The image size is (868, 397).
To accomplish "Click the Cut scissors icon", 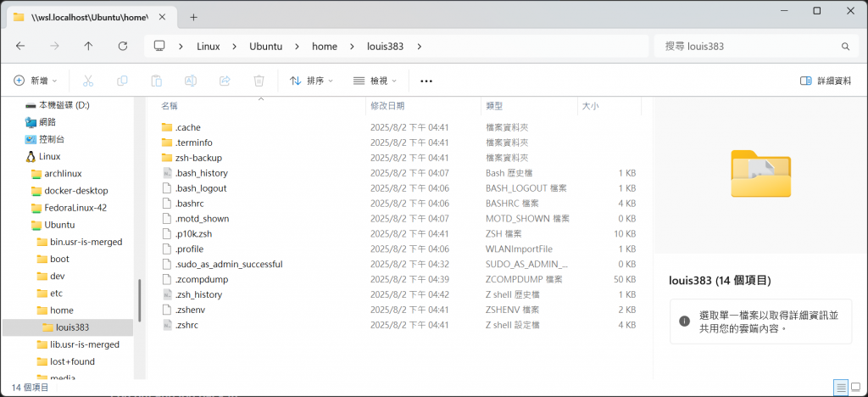I will pos(88,81).
